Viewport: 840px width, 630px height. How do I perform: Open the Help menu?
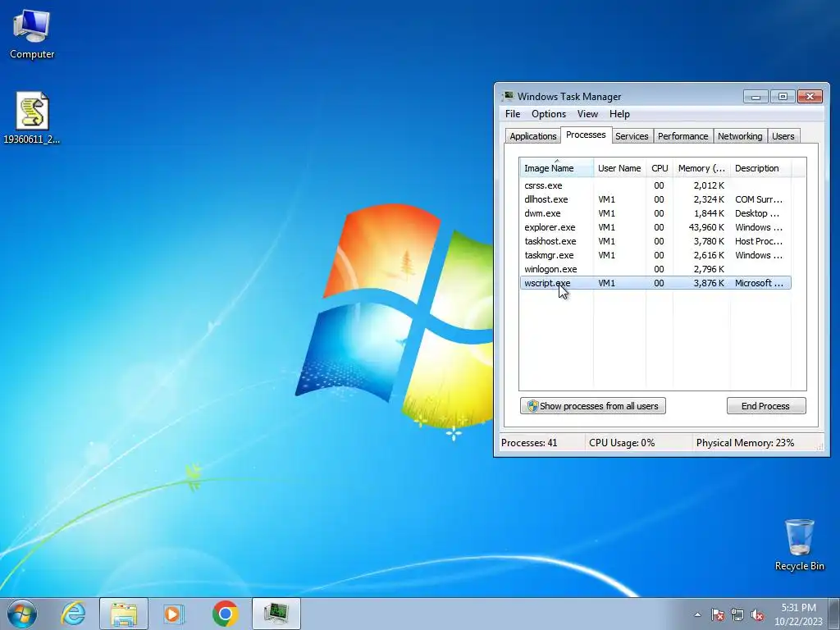tap(619, 113)
